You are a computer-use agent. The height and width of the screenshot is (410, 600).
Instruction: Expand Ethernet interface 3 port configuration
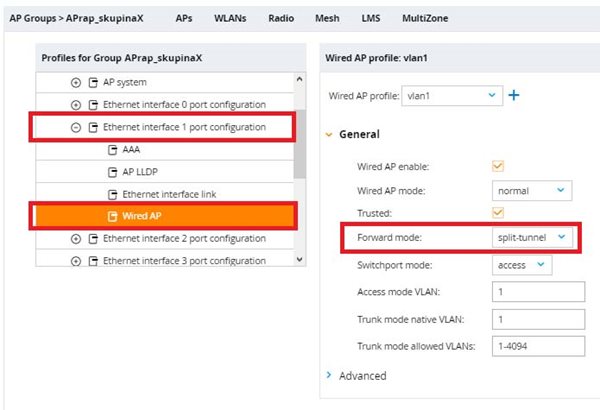(76, 261)
